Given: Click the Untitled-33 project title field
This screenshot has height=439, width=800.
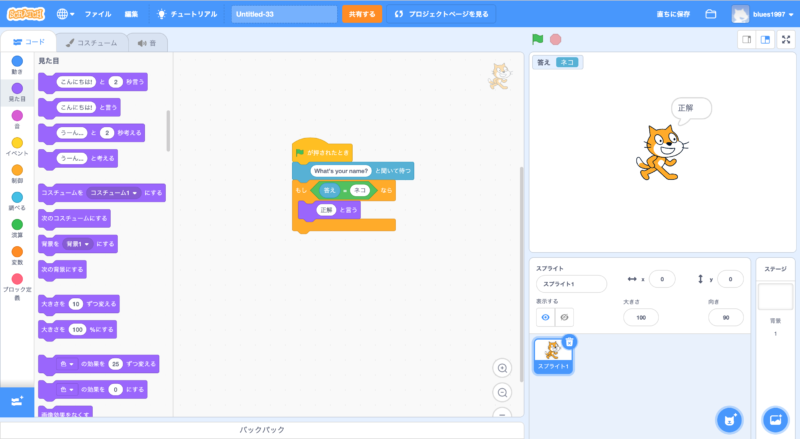Looking at the screenshot, I should click(284, 14).
